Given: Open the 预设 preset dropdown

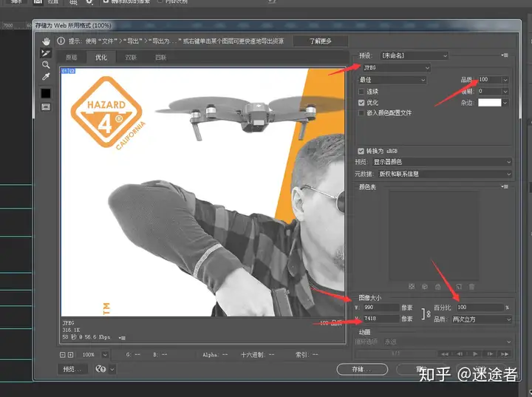Looking at the screenshot, I should pyautogui.click(x=414, y=55).
